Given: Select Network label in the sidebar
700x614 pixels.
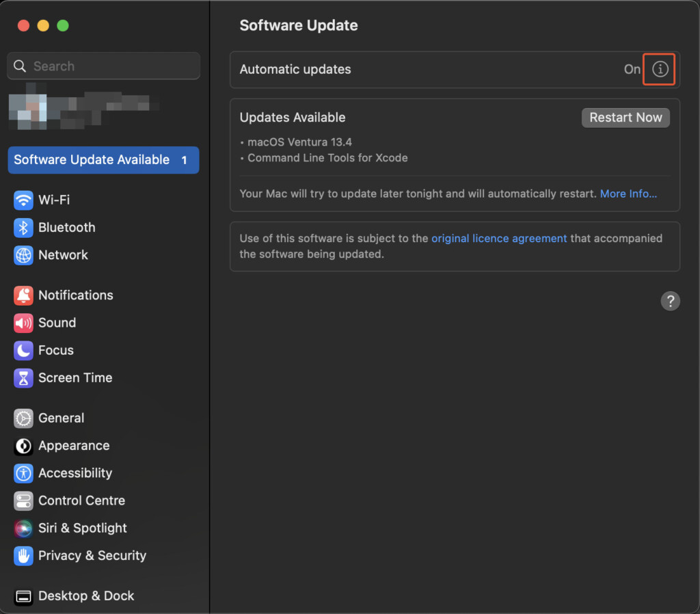Looking at the screenshot, I should click(x=63, y=255).
